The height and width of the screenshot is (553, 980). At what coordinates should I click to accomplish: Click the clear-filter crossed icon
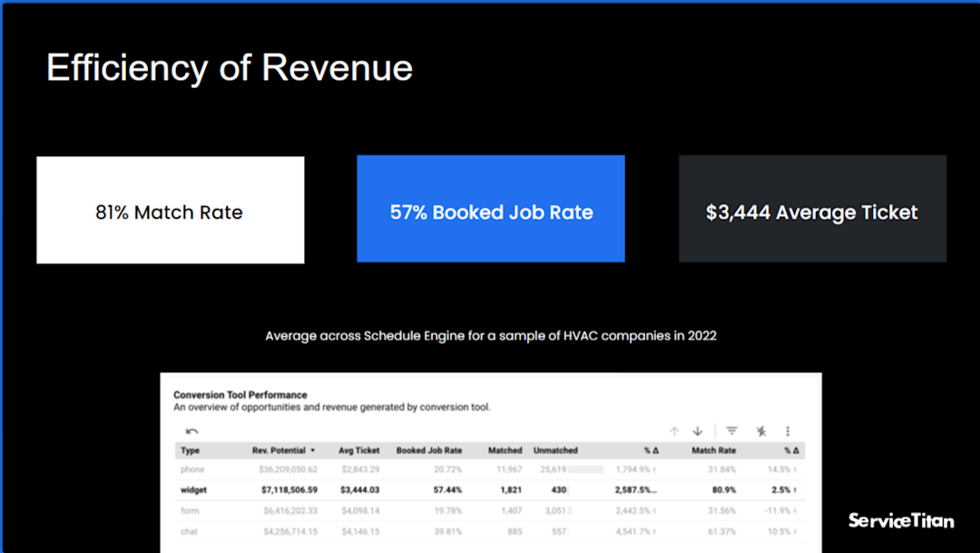click(760, 431)
